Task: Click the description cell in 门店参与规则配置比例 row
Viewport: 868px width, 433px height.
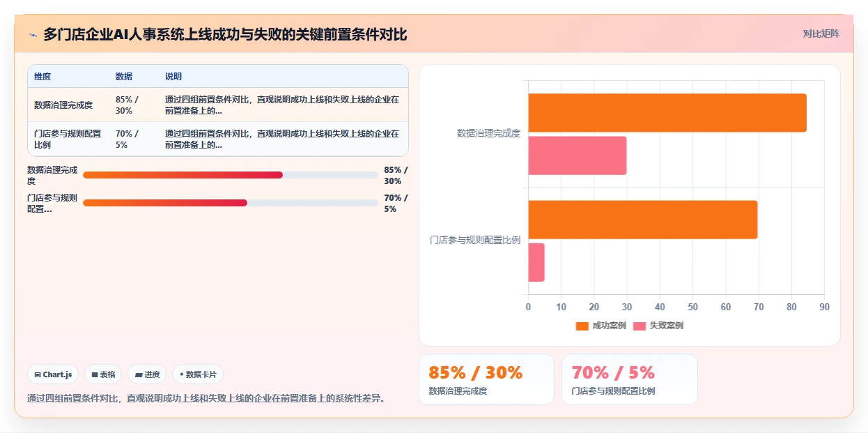Action: (282, 139)
